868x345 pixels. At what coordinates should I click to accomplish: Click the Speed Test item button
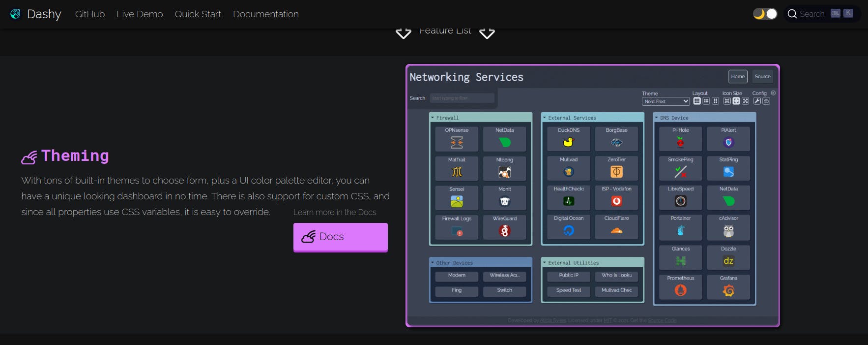coord(569,290)
